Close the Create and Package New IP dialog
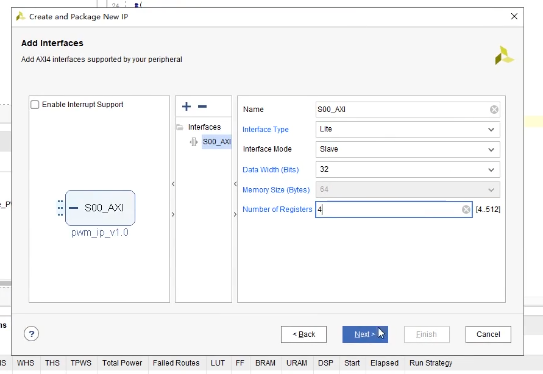This screenshot has width=543, height=374. coord(514,16)
